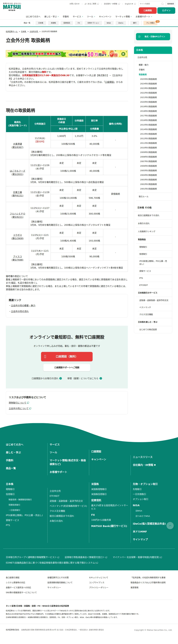This screenshot has height=644, width=178.
Task: Expand the 楽しむ・学ぶ dropdown in the main navigation
Action: [52, 17]
